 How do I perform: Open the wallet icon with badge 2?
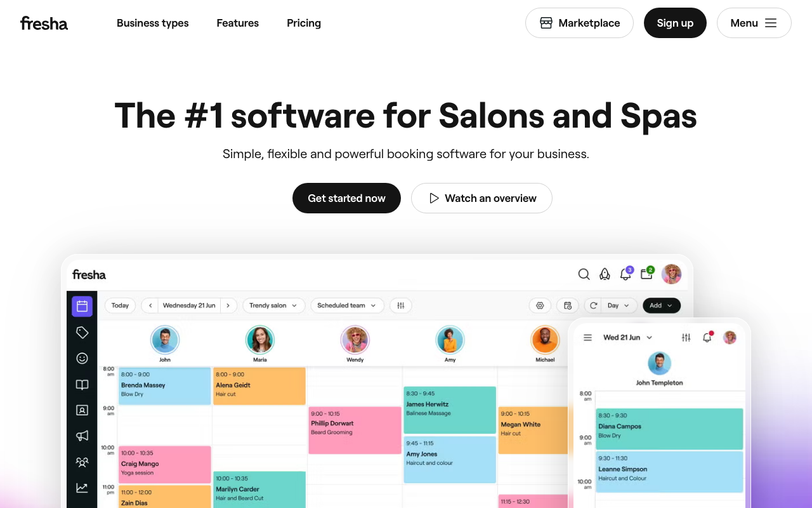coord(647,273)
